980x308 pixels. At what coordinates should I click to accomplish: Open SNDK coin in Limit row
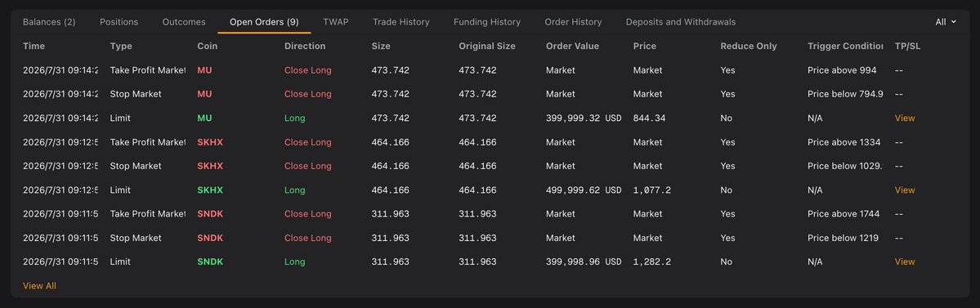[209, 261]
